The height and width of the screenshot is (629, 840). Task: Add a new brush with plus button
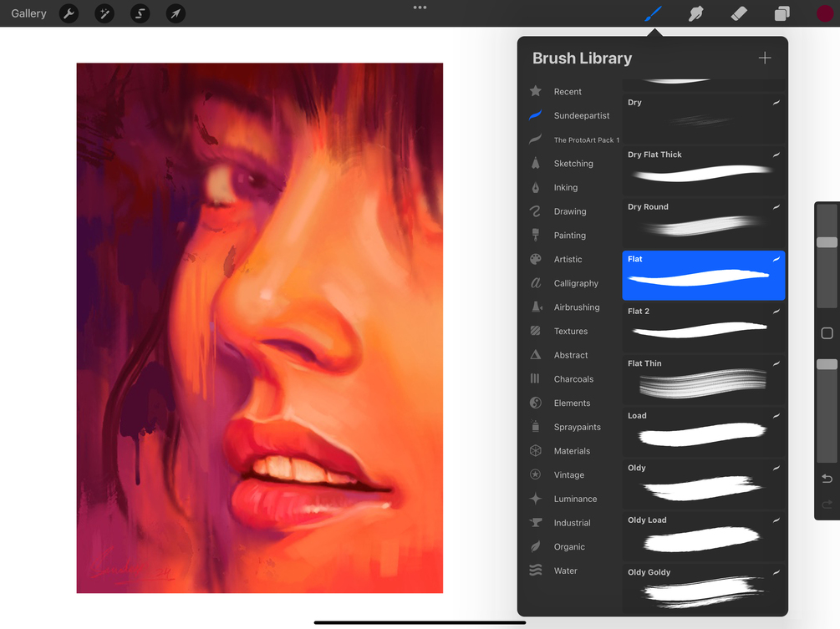pos(765,58)
